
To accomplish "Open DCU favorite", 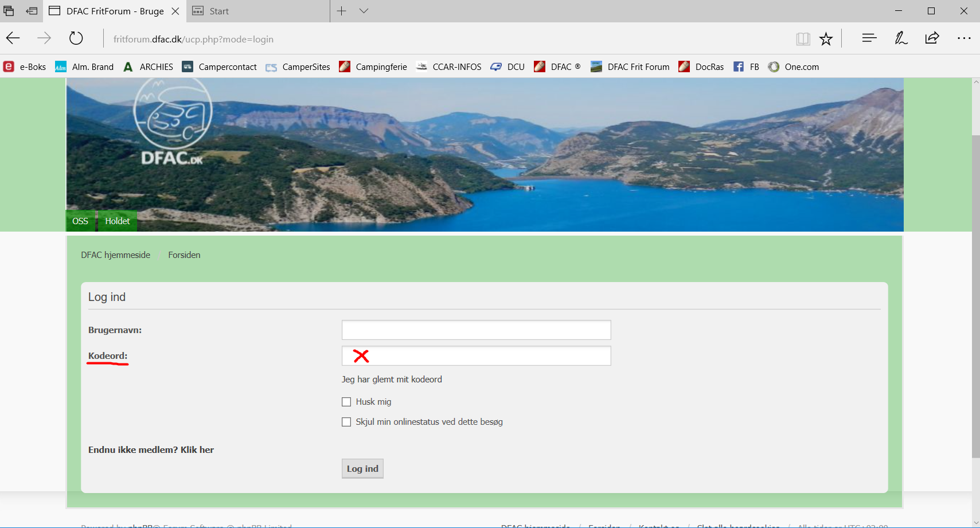I will coord(507,67).
